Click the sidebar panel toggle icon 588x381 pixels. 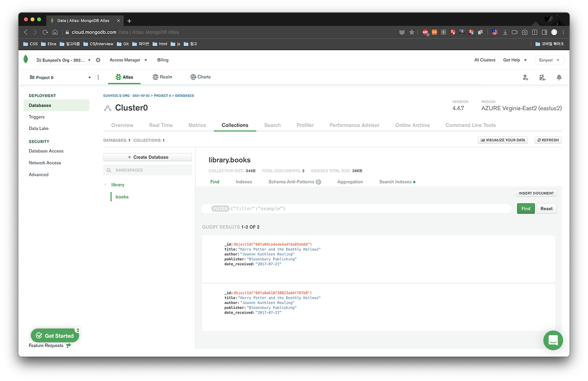coord(544,32)
